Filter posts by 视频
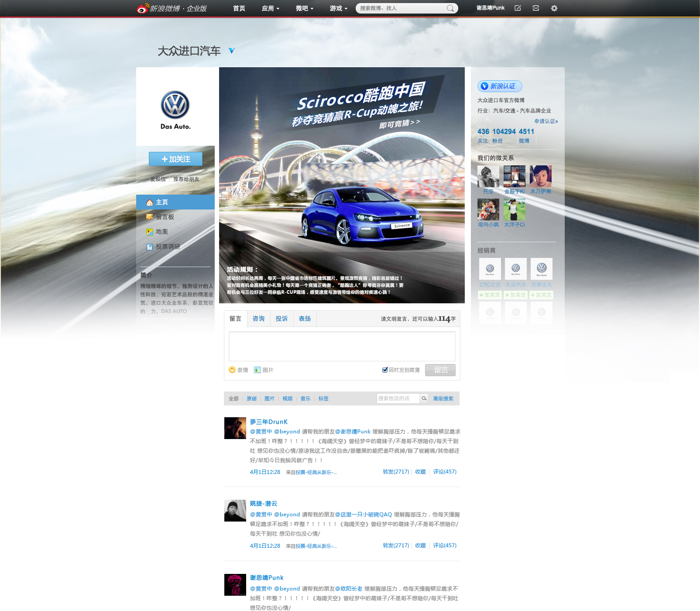Screen dimensions: 700x611 point(288,398)
